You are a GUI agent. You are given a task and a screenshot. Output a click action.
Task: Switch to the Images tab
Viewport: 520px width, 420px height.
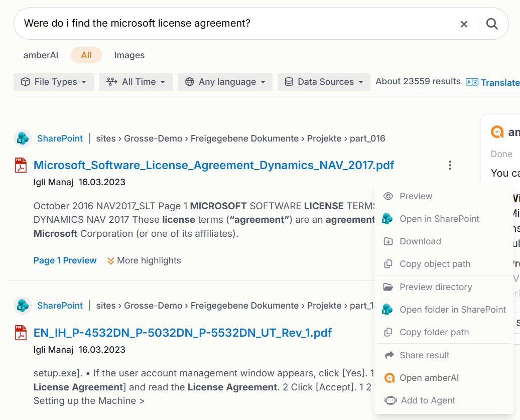pos(129,55)
